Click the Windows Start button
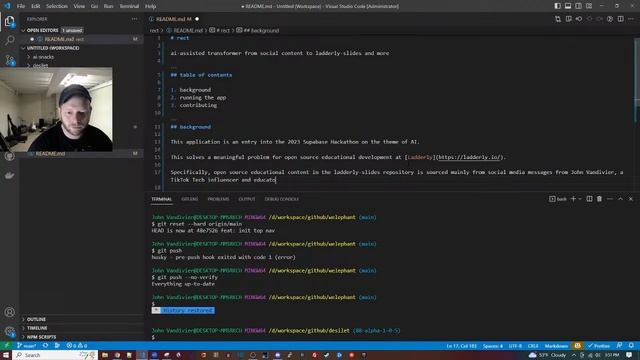 pyautogui.click(x=6, y=355)
